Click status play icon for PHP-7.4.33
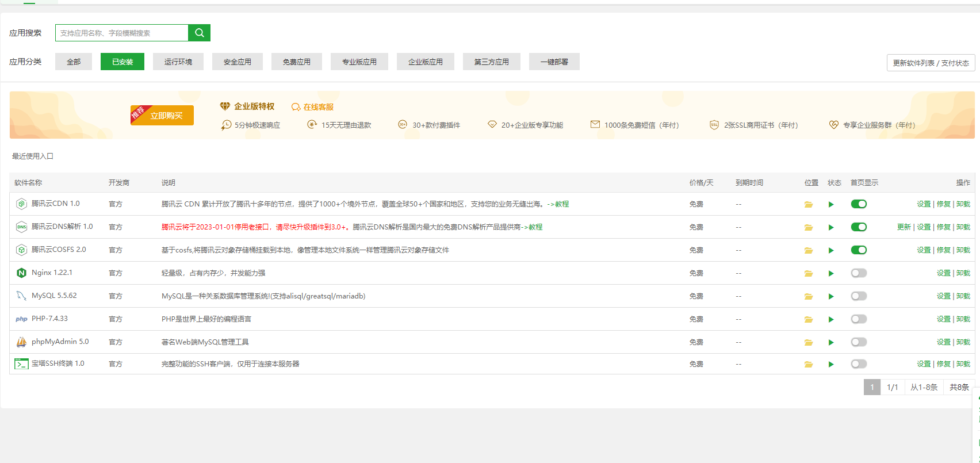The height and width of the screenshot is (463, 980). tap(831, 319)
